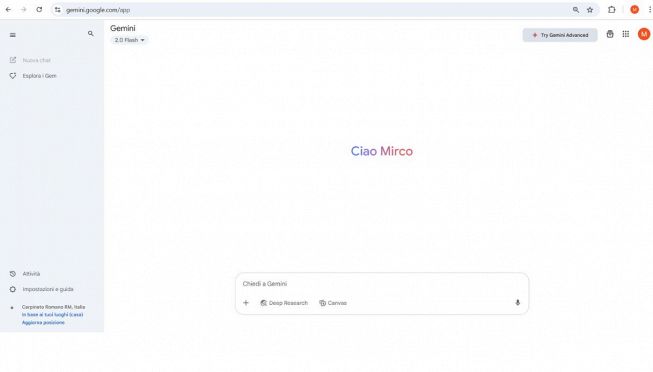Screen dimensions: 653x372
Task: Click the browser forward arrow
Action: pyautogui.click(x=24, y=10)
